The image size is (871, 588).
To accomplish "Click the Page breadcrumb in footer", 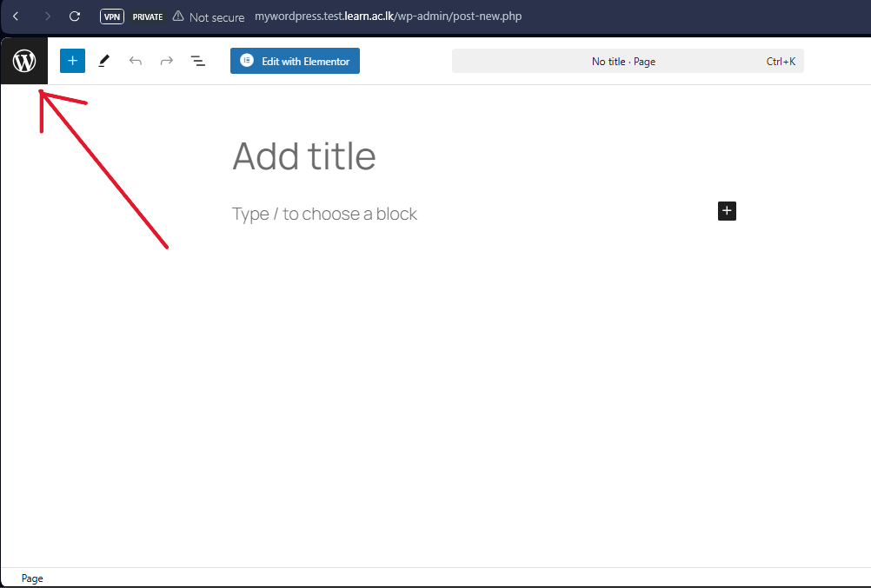I will tap(32, 578).
